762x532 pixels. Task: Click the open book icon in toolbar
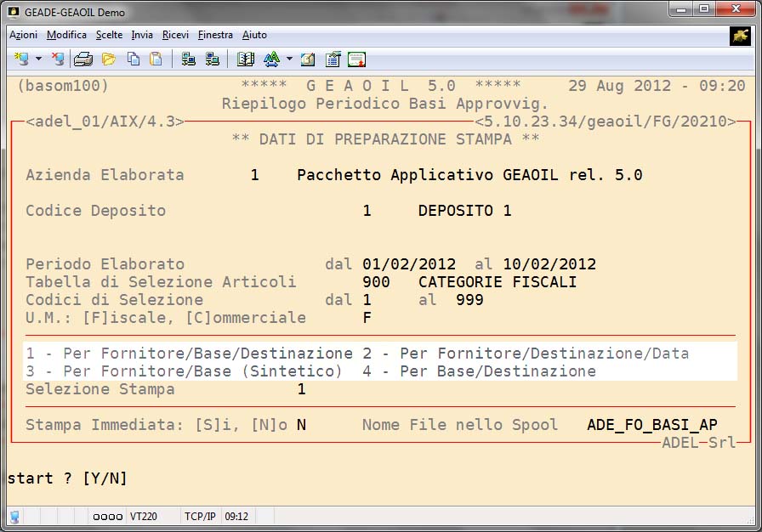coord(246,59)
